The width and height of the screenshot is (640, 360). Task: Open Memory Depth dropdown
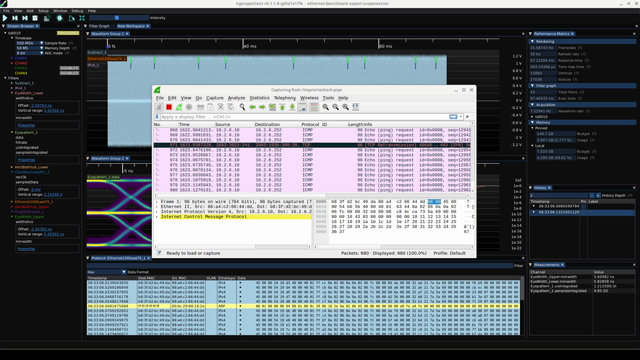pyautogui.click(x=29, y=48)
